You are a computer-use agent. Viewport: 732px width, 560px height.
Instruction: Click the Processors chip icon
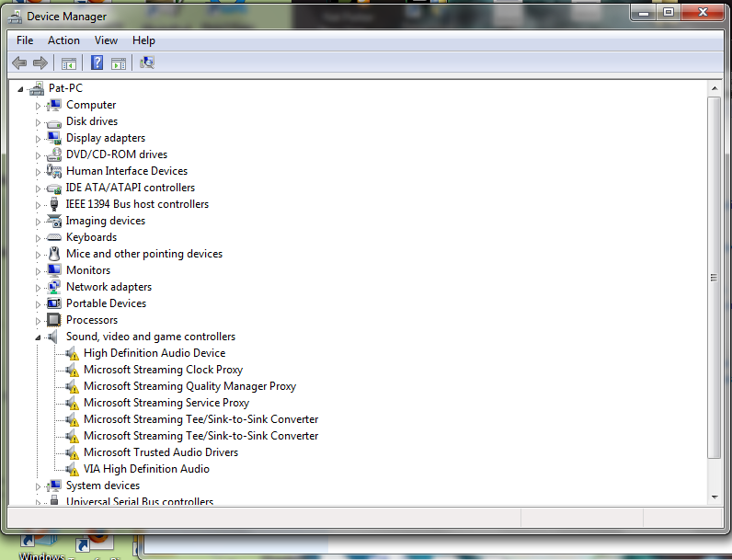click(54, 320)
